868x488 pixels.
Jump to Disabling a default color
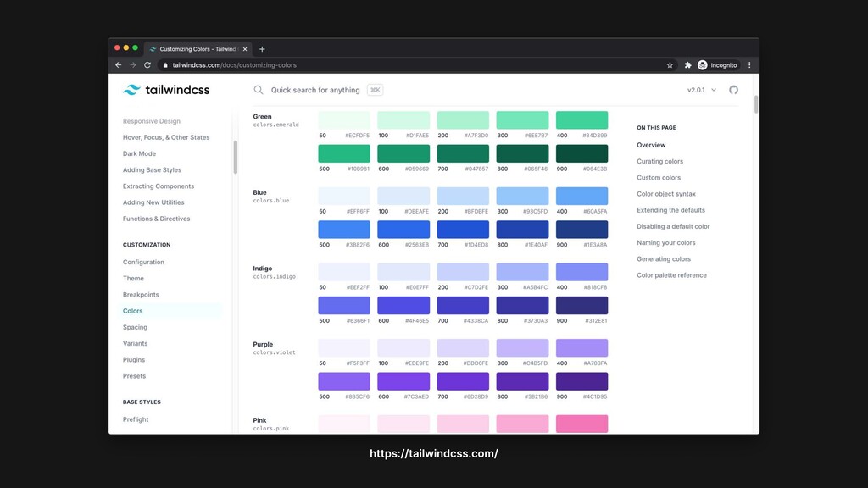[673, 226]
